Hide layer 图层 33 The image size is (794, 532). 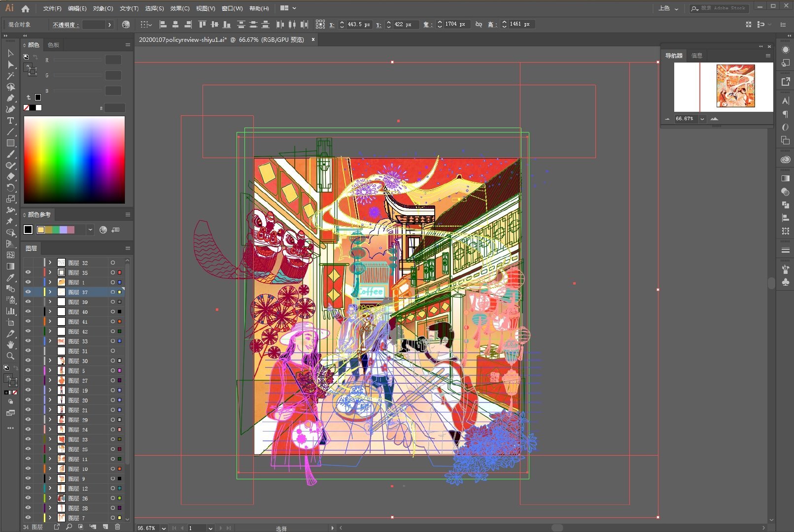tap(28, 341)
